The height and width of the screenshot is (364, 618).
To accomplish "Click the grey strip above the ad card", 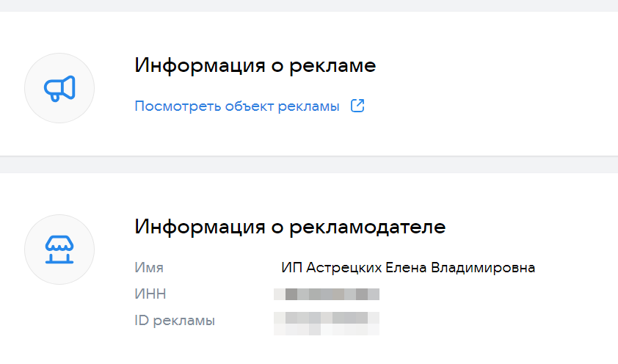I will pos(309,7).
